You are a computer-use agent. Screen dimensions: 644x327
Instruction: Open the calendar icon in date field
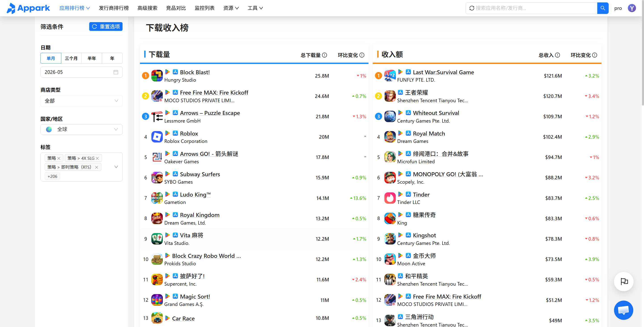pyautogui.click(x=116, y=72)
